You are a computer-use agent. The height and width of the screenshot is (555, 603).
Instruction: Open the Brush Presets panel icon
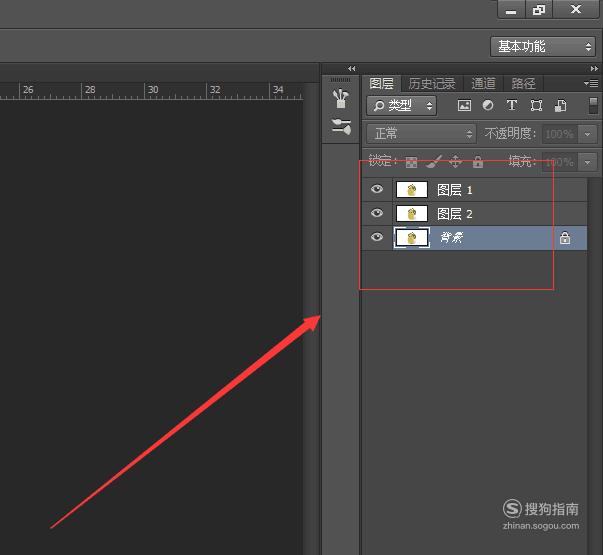click(341, 126)
